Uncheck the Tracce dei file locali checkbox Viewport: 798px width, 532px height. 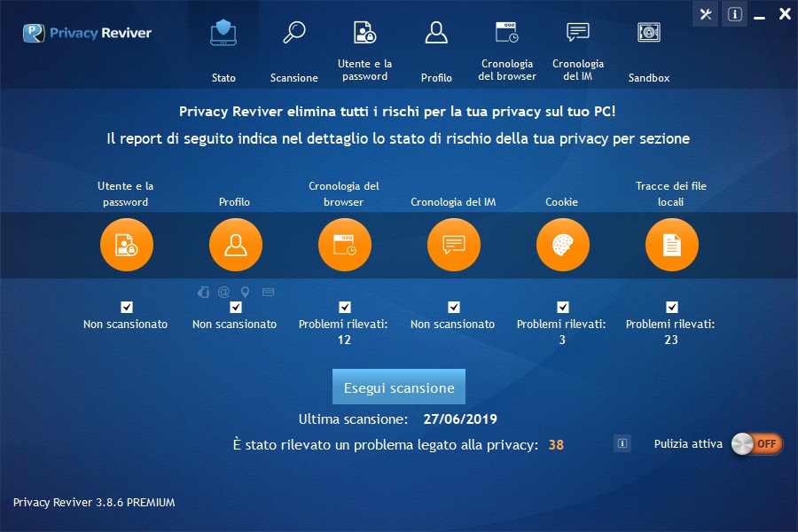coord(672,307)
